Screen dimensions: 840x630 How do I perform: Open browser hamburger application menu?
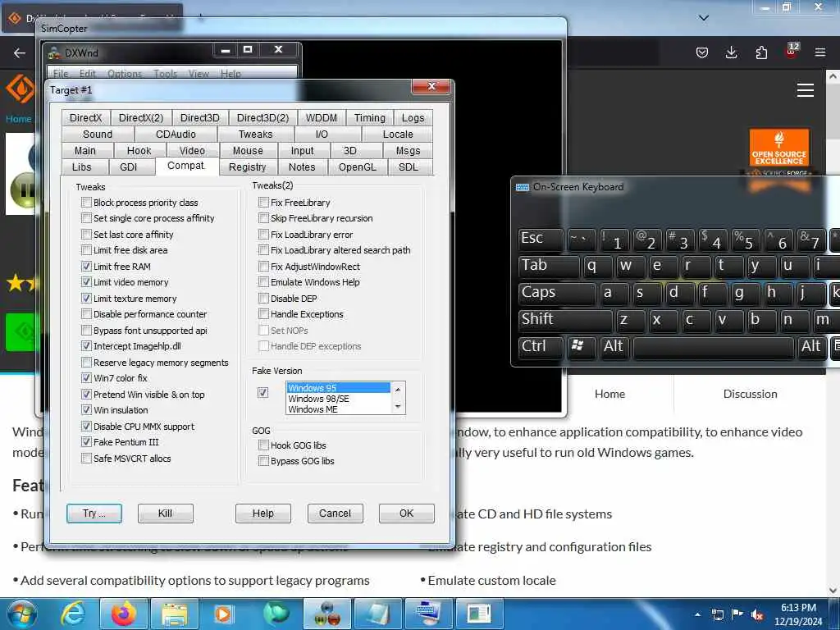pos(820,52)
